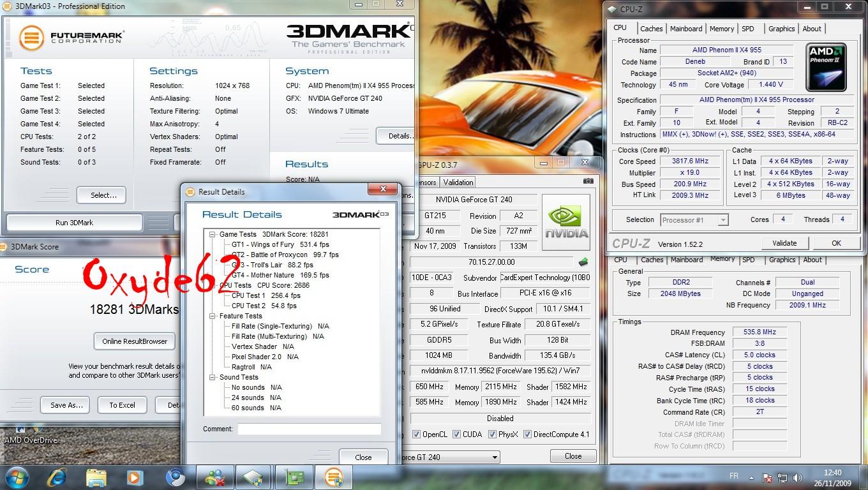
Task: Open the volume speaker tray icon
Action: pos(798,477)
